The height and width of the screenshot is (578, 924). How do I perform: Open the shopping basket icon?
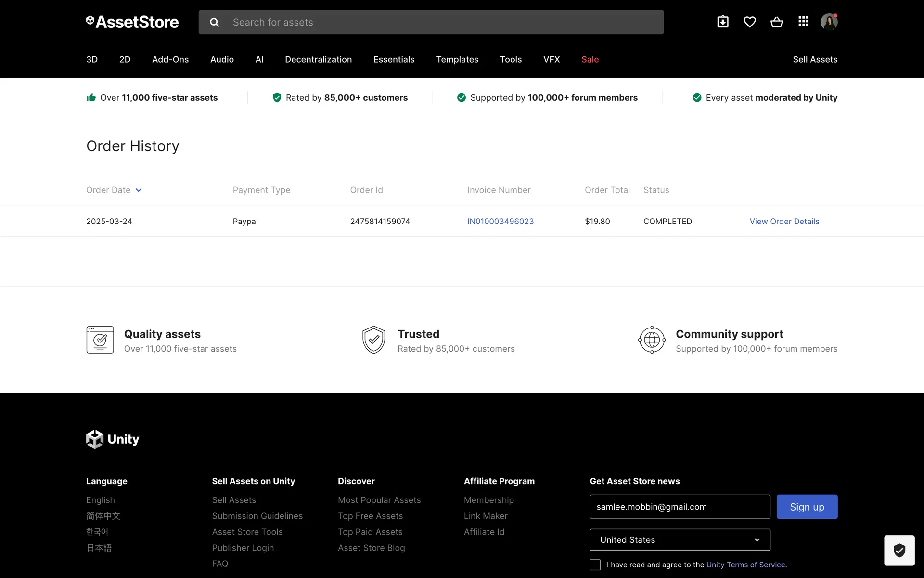776,22
